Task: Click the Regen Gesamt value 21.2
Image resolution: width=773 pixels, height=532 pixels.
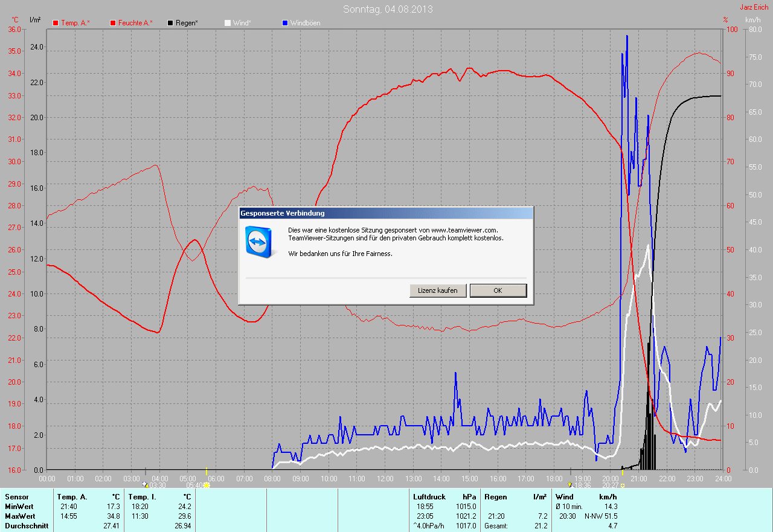Action: [540, 526]
